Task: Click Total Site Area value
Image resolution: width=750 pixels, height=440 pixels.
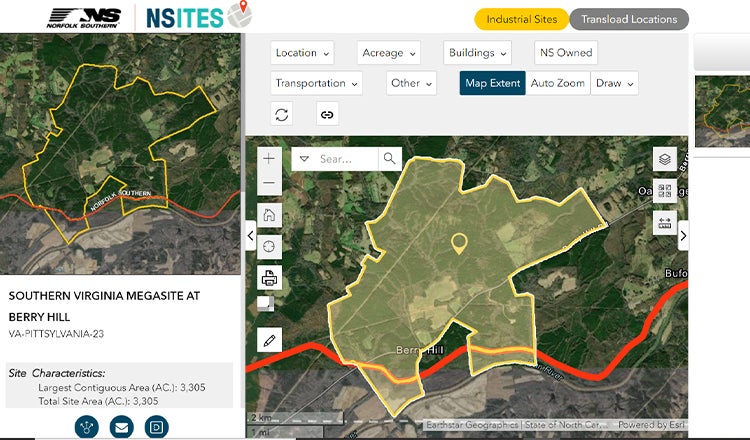Action: 145,401
